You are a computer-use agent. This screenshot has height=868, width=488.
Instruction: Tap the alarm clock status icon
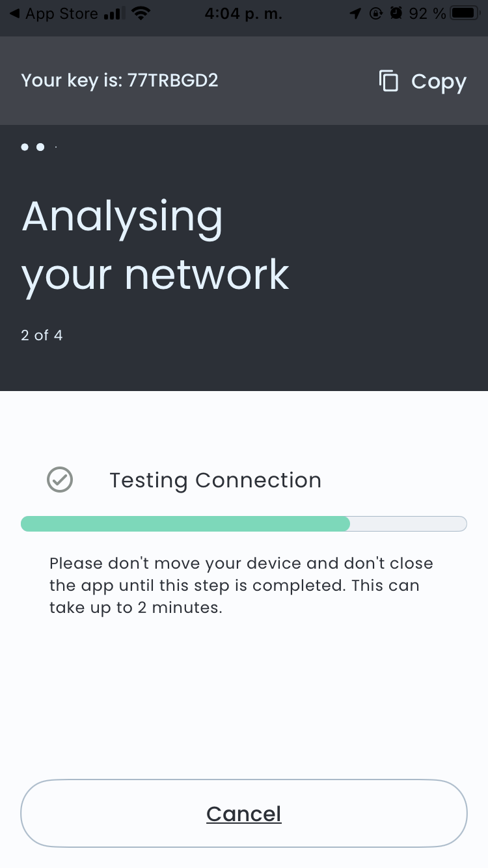coord(396,14)
